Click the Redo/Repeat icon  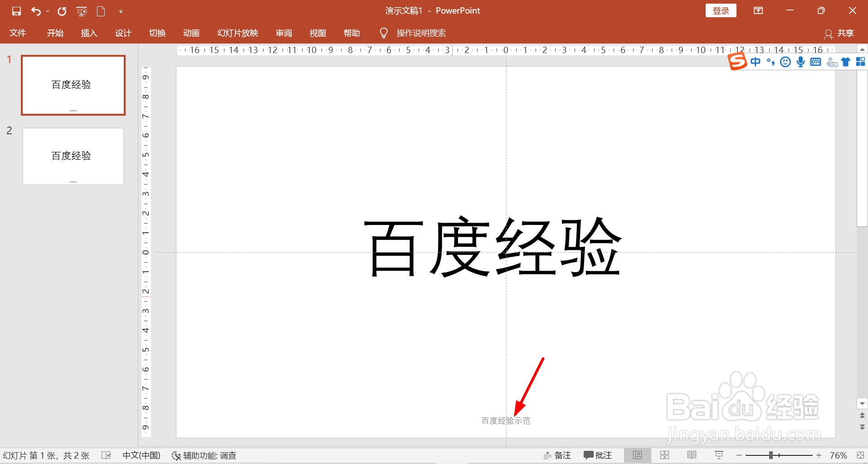coord(62,11)
